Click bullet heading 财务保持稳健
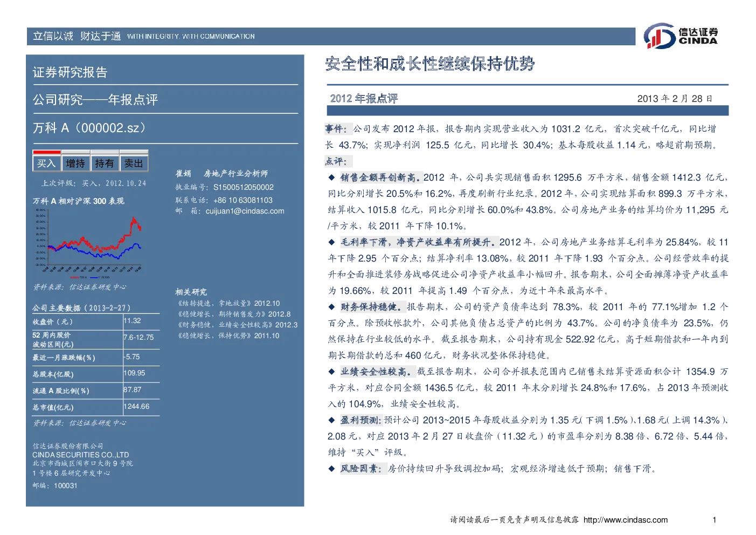The height and width of the screenshot is (535, 756). 372,306
